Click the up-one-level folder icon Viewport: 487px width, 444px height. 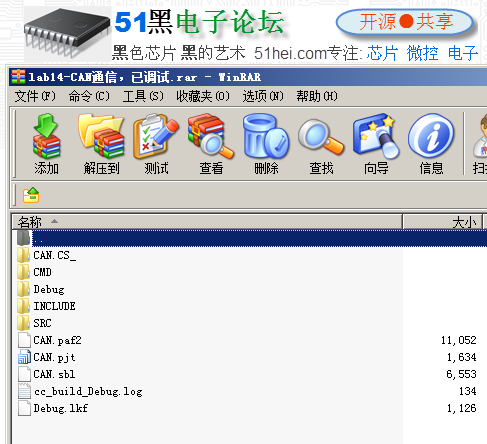[31, 195]
